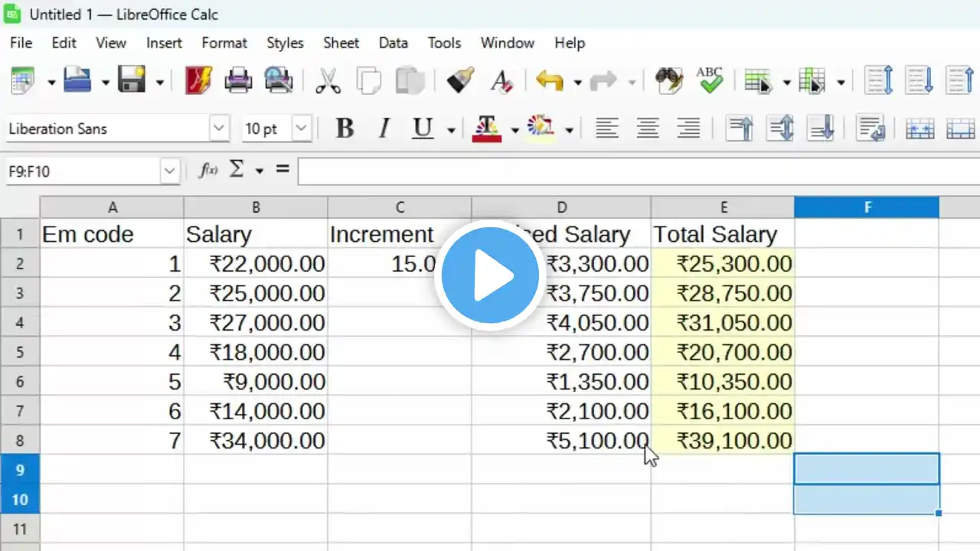Click the Print icon
Viewport: 980px width, 551px height.
(238, 80)
